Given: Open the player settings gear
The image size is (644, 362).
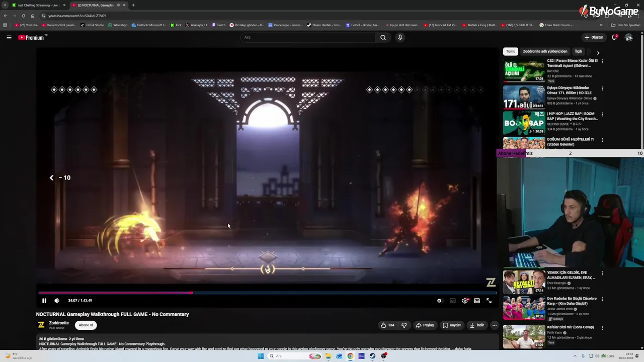Looking at the screenshot, I should (x=465, y=301).
